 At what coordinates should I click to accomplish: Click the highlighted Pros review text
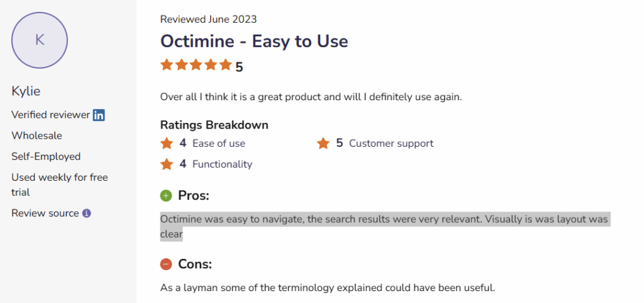pos(384,220)
